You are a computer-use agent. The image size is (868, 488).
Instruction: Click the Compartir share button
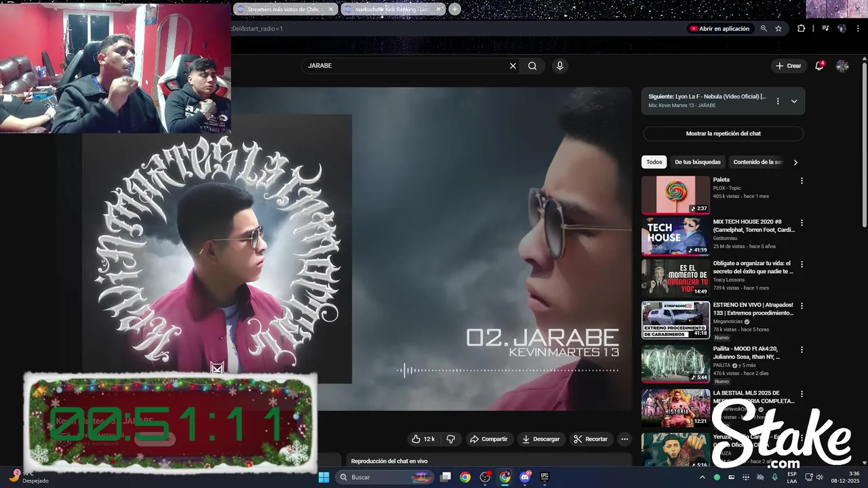[x=488, y=439]
